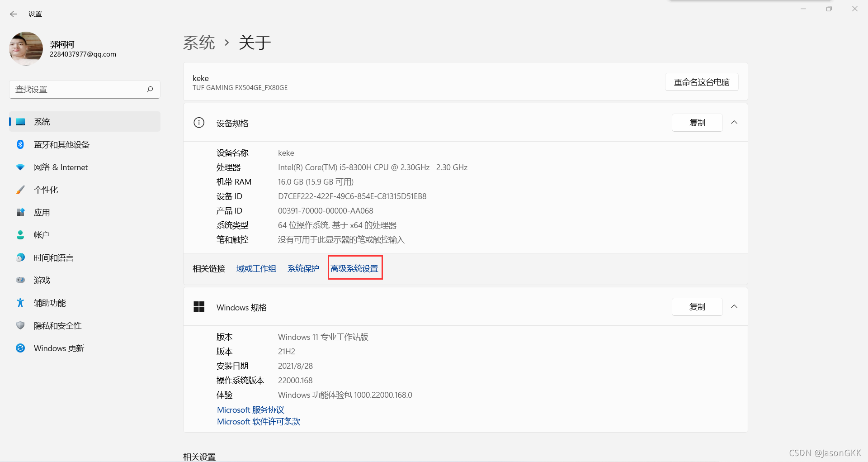Click the Gaming controller icon
The image size is (868, 462).
click(20, 280)
